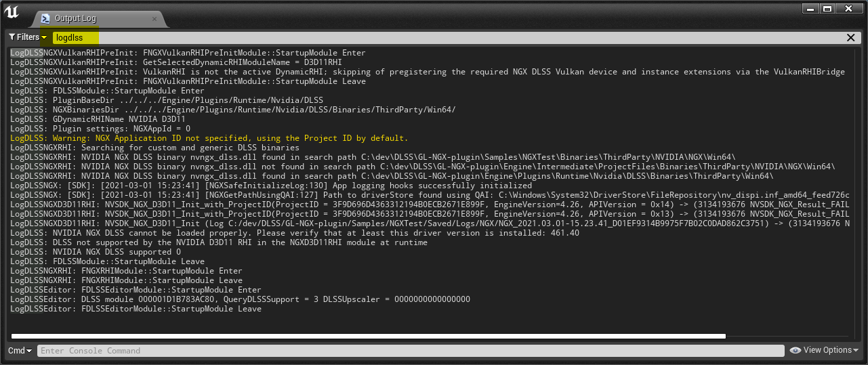Select the 'NVIDIA NGX DLSS supported 0' line
Image resolution: width=868 pixels, height=365 pixels.
(x=96, y=252)
